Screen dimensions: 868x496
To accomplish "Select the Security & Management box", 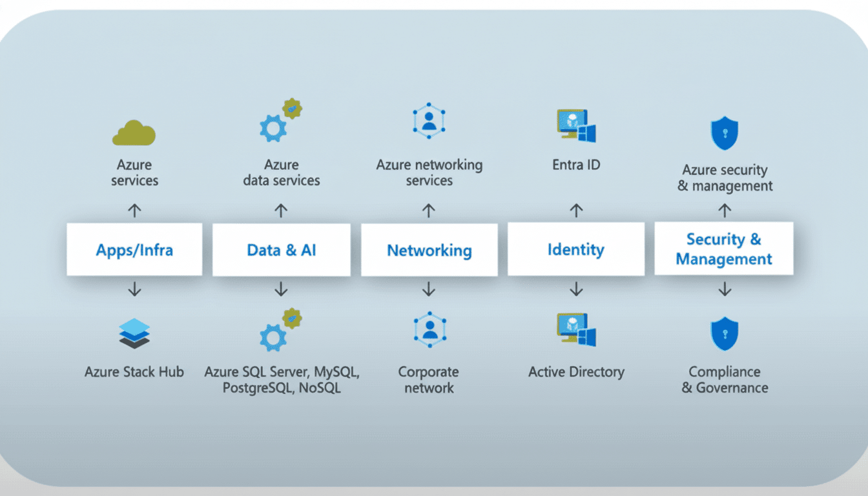I will 723,249.
